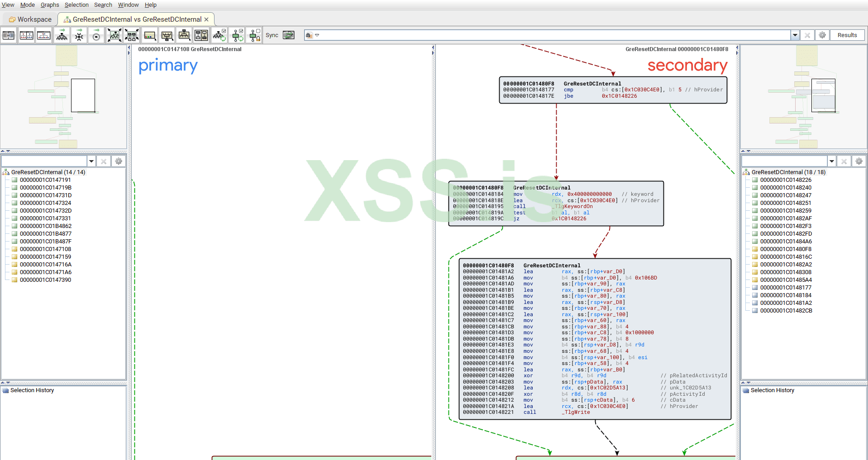Open the Help menu

[x=151, y=5]
